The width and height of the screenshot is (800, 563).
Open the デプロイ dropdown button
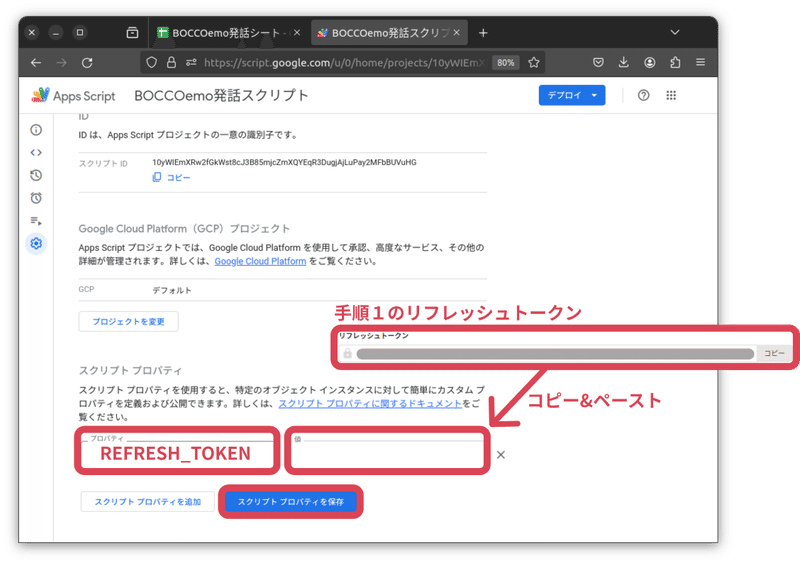(572, 95)
